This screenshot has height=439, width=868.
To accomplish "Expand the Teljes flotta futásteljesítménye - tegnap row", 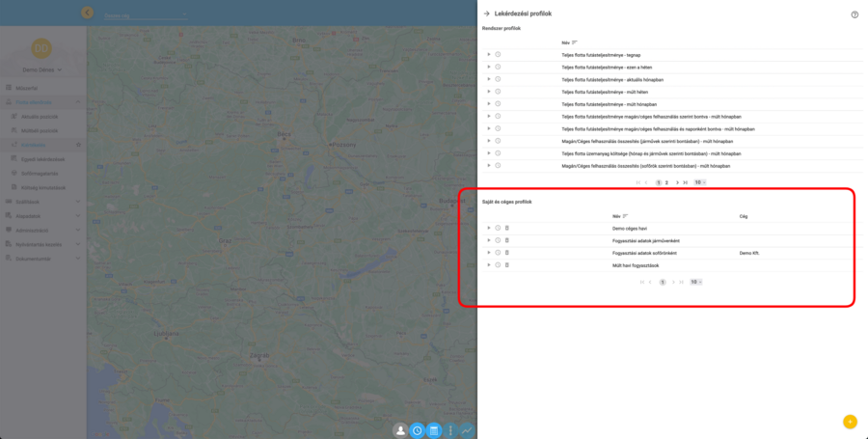I will click(x=489, y=55).
